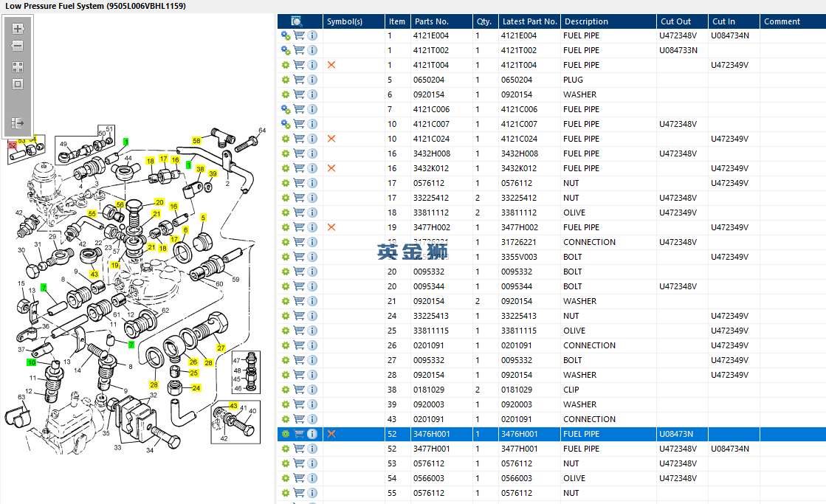This screenshot has height=504, width=826.
Task: Click the red highlighted callout 52
Action: tap(12, 145)
